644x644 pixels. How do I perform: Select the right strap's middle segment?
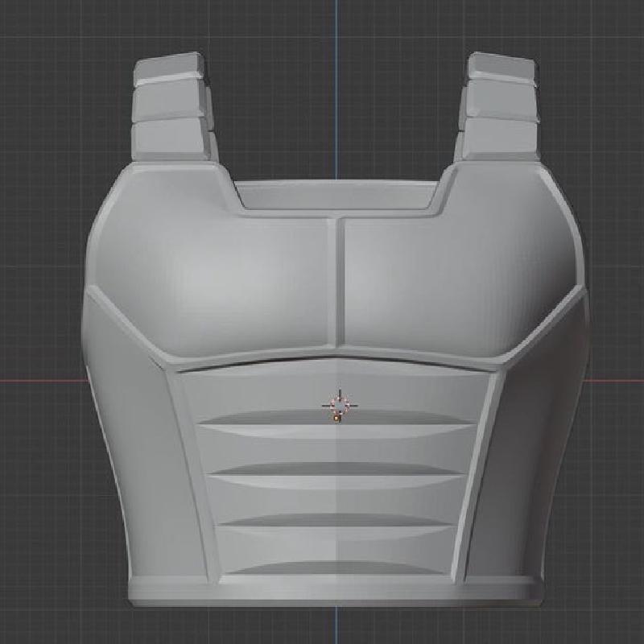pyautogui.click(x=502, y=102)
